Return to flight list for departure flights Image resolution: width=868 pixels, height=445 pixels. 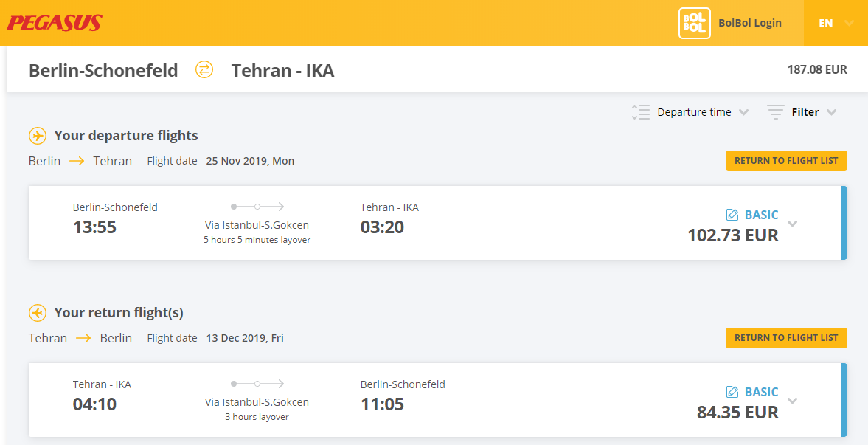(786, 161)
